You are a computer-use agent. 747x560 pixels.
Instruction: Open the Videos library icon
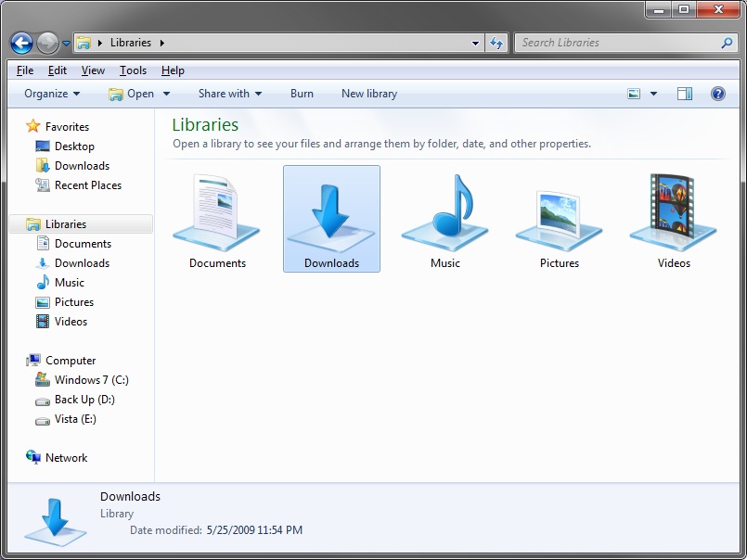tap(673, 213)
